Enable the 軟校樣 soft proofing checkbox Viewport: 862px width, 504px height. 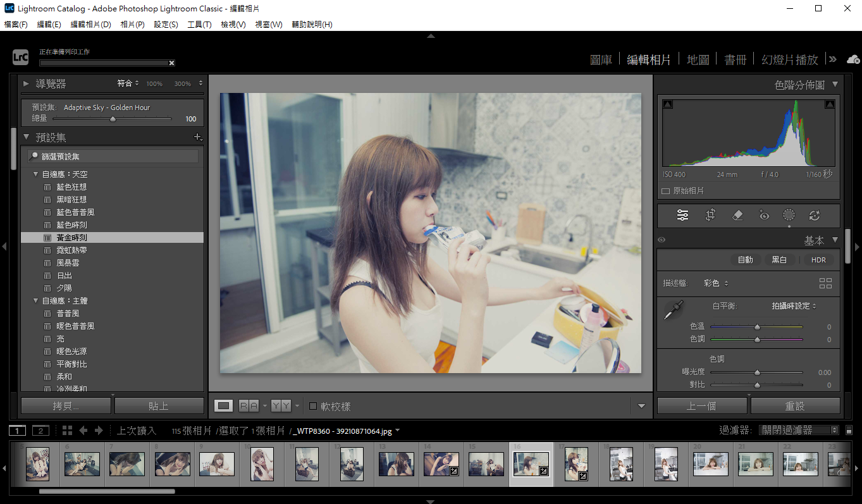point(313,406)
